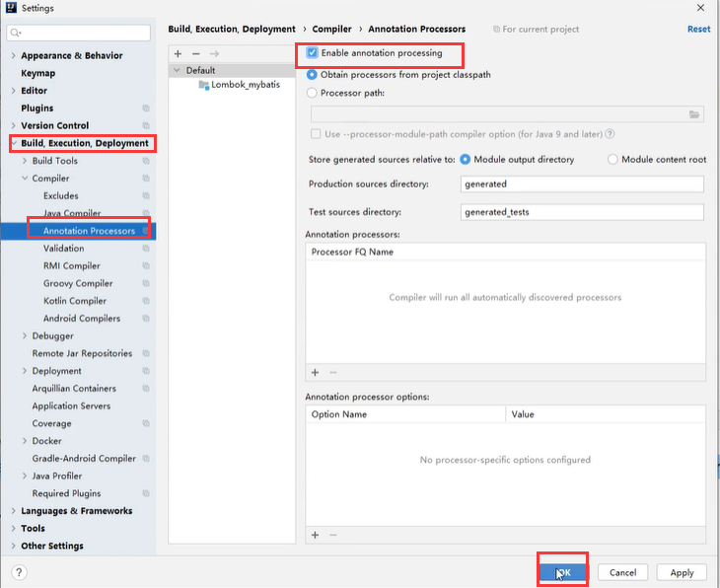Add an option under Annotation processor options
Viewport: 720px width, 588px height.
point(315,535)
